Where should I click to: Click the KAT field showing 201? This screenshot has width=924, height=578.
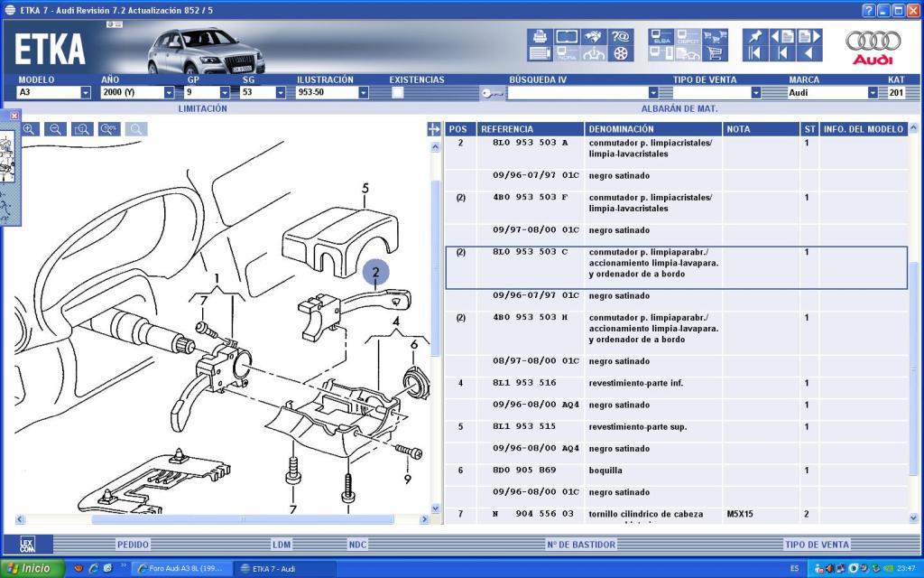pos(896,93)
